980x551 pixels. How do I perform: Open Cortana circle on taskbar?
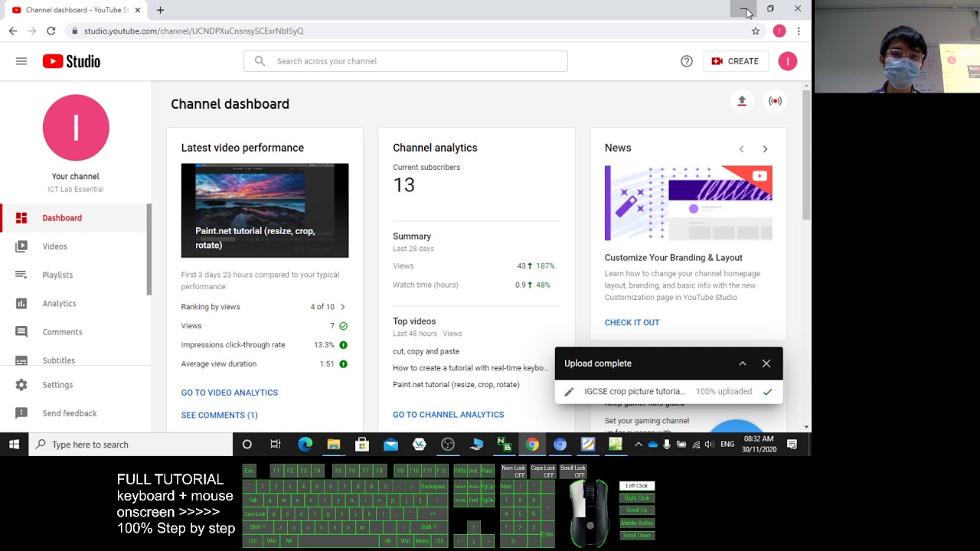coord(247,445)
